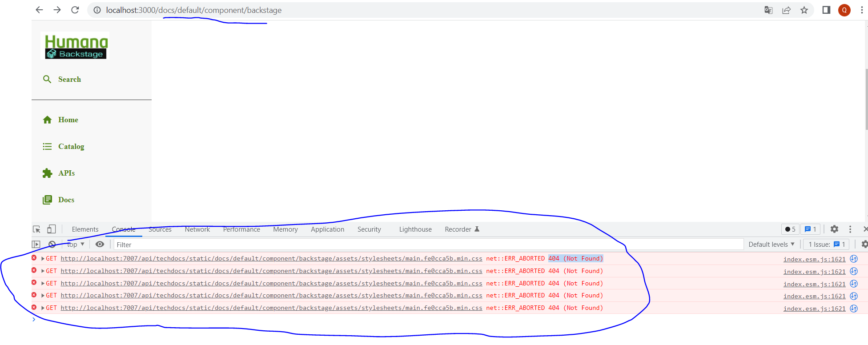
Task: Expand the first GET error entry
Action: pos(43,258)
